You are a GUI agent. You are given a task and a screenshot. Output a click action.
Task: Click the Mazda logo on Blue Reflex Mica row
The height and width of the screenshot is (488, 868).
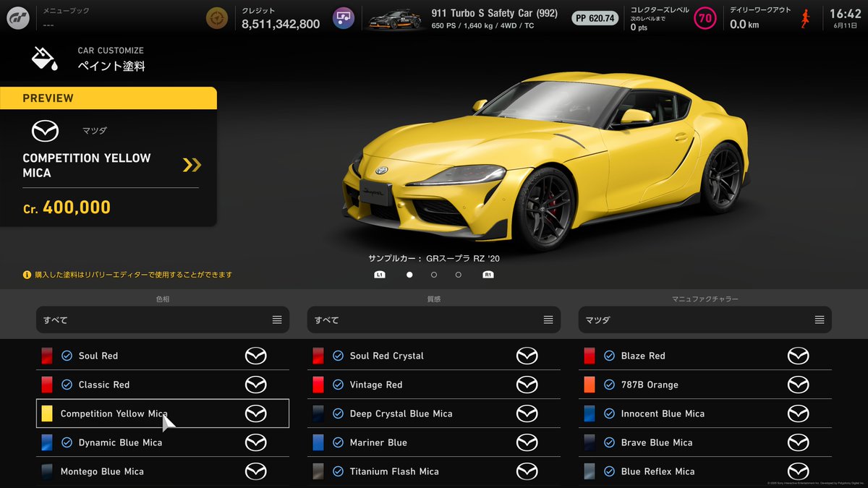pos(798,471)
